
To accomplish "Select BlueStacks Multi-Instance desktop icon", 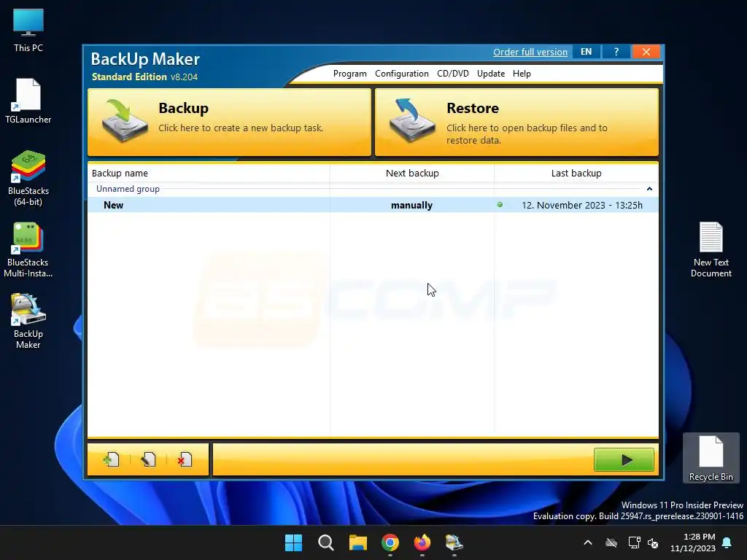I will (28, 250).
